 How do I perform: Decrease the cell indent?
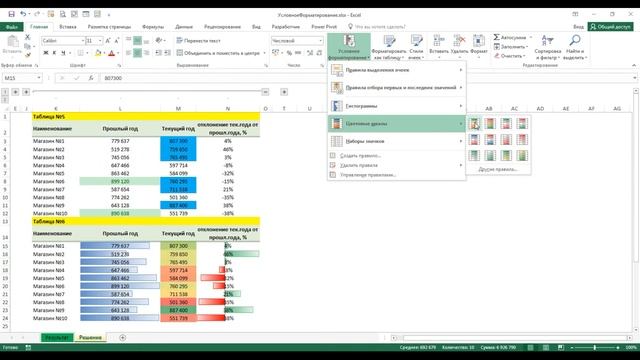tap(158, 53)
